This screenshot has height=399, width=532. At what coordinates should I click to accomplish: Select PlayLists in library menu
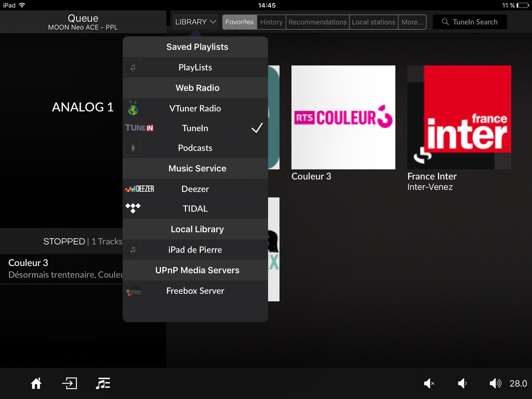coord(195,67)
